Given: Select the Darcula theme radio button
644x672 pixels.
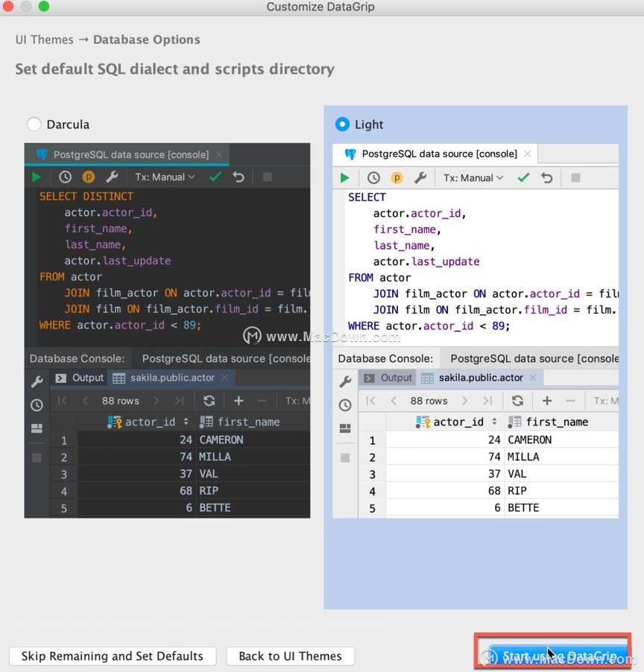Looking at the screenshot, I should point(34,124).
